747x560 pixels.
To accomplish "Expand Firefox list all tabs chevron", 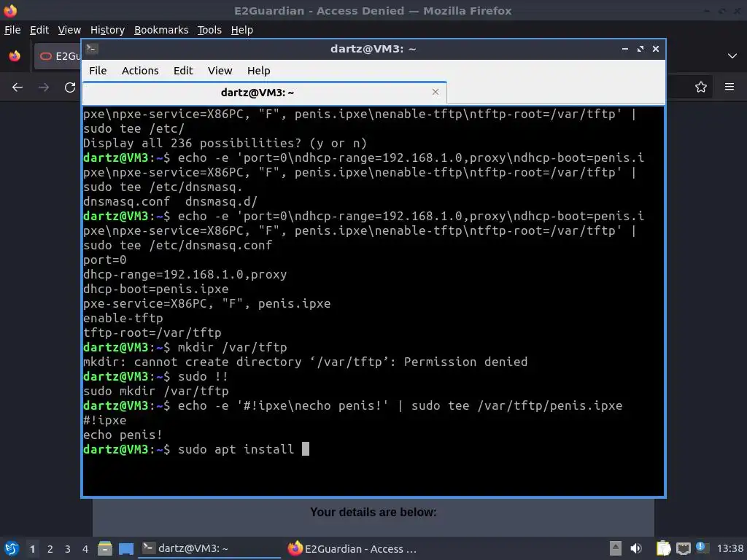I will 732,56.
